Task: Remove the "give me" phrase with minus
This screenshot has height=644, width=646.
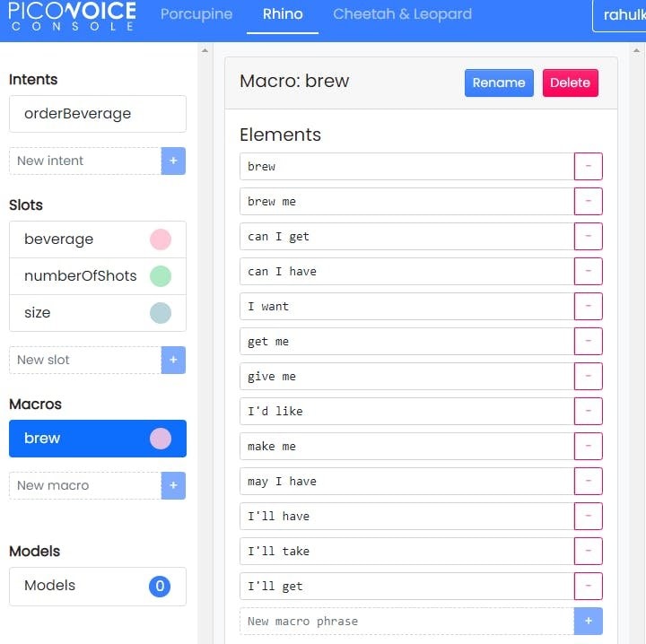Action: tap(589, 377)
